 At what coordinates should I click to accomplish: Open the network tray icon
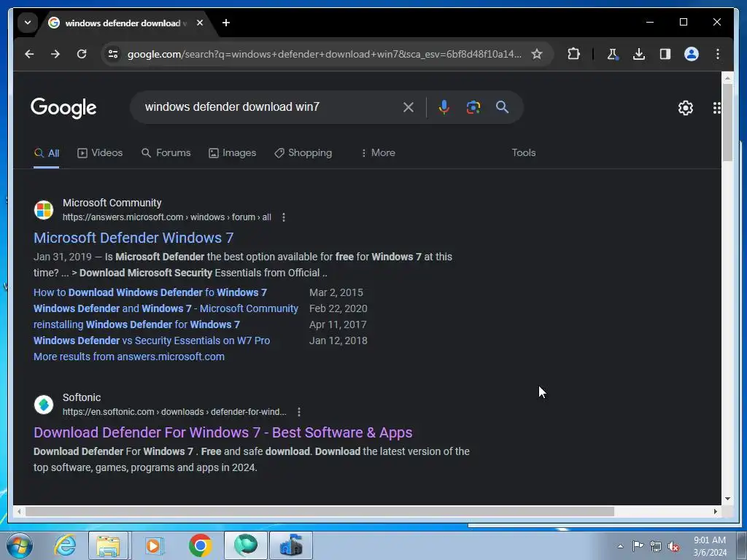coord(656,546)
